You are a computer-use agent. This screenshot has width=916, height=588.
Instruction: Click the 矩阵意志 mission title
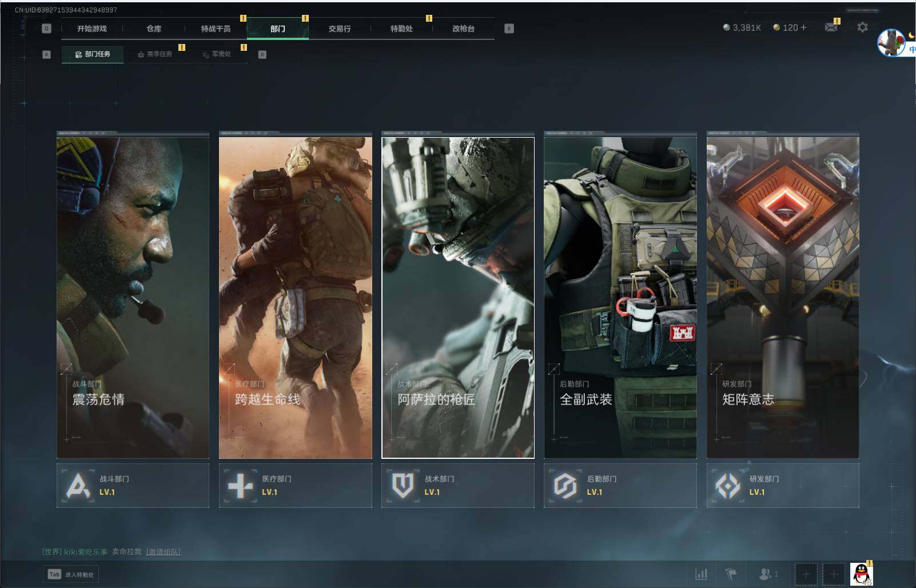748,399
